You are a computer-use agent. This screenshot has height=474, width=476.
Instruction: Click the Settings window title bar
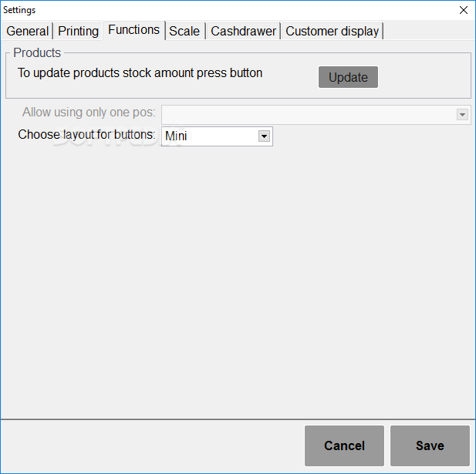228,10
